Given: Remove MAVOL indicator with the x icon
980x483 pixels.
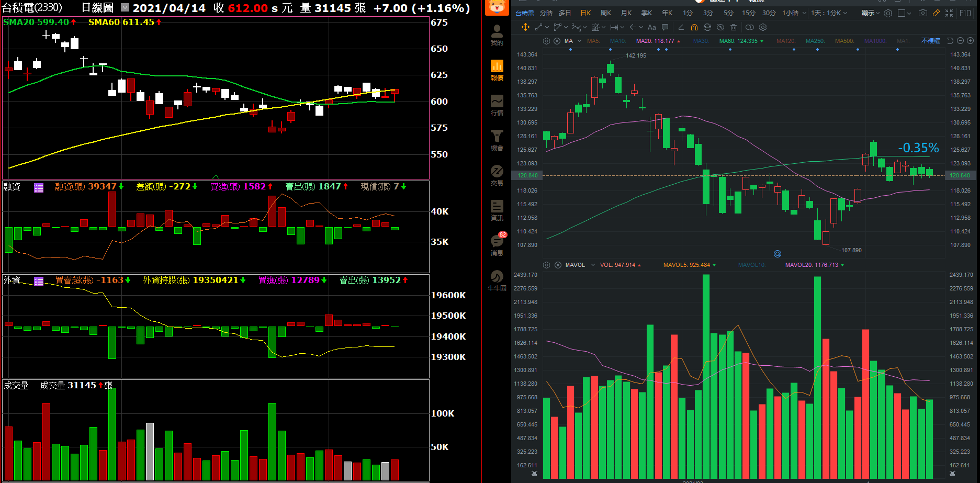Looking at the screenshot, I should pyautogui.click(x=558, y=265).
